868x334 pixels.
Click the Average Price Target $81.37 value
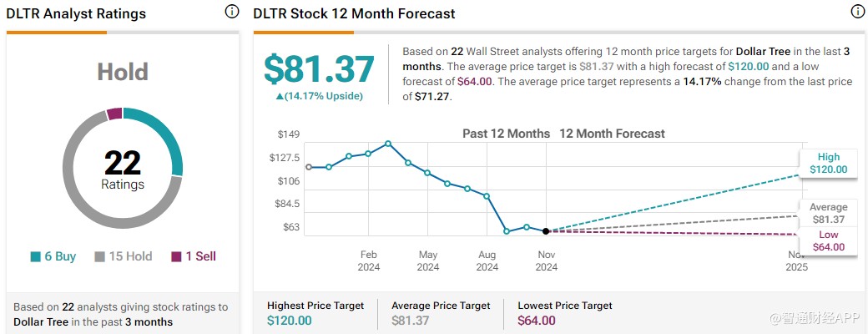(x=411, y=321)
